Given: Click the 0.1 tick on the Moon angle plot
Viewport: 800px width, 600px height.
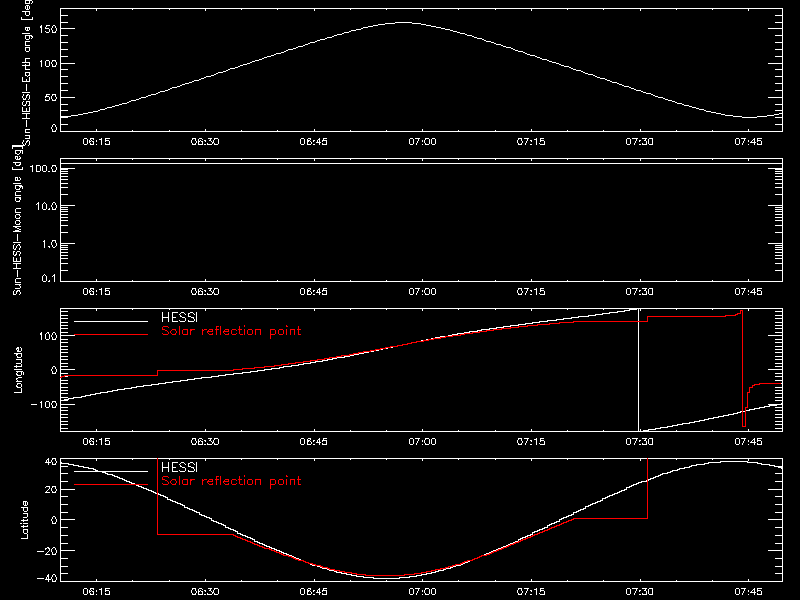Looking at the screenshot, I should pos(49,278).
